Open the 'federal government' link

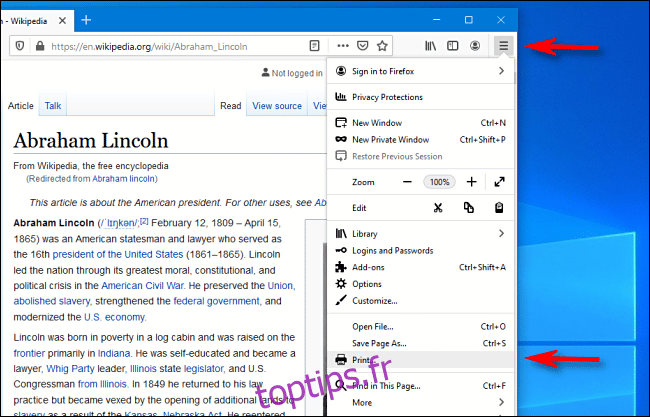click(x=216, y=301)
